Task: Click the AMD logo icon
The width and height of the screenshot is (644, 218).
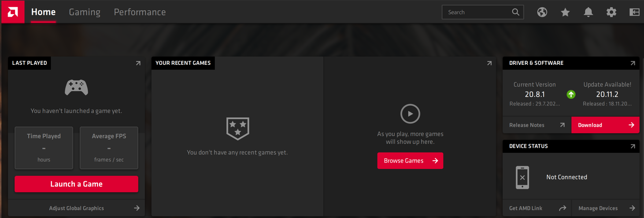Action: click(12, 12)
